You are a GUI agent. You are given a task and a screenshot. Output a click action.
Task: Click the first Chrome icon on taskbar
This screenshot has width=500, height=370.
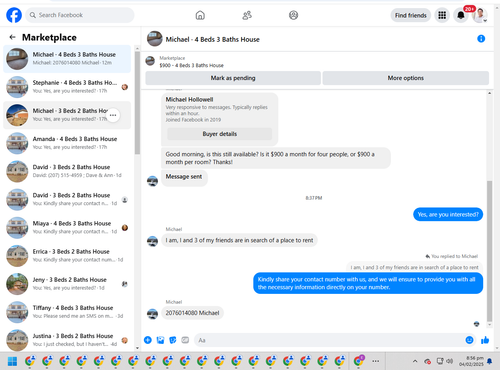click(x=30, y=361)
